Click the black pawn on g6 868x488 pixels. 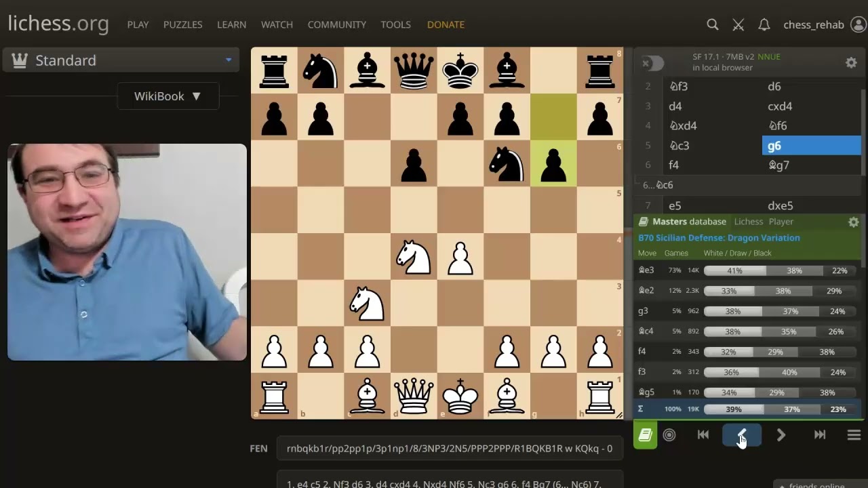tap(553, 163)
